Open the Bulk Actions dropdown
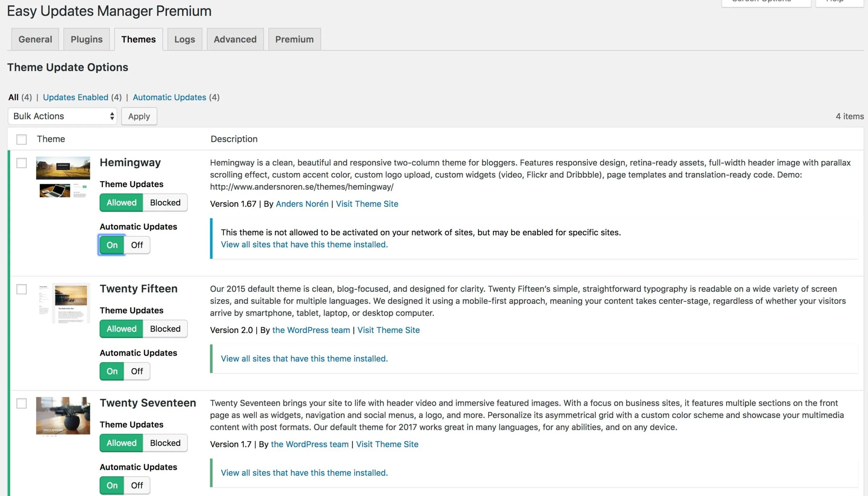Screen dimensions: 868x496 click(x=62, y=116)
